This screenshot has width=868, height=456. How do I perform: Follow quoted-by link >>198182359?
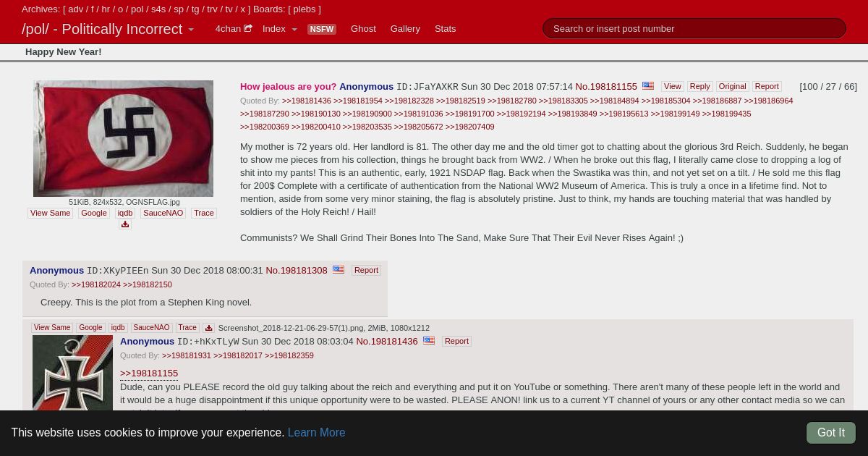tap(289, 355)
